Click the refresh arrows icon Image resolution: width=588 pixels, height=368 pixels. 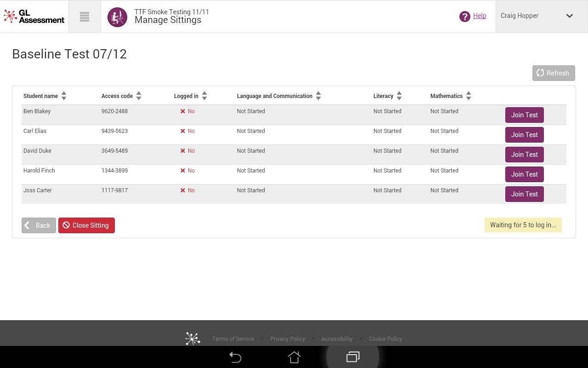pyautogui.click(x=540, y=73)
